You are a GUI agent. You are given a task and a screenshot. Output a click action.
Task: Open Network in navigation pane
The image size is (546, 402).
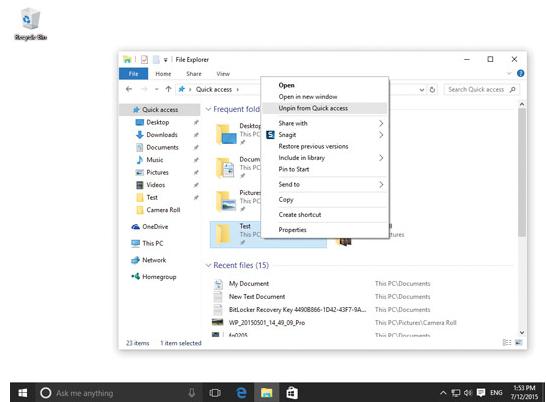click(154, 260)
